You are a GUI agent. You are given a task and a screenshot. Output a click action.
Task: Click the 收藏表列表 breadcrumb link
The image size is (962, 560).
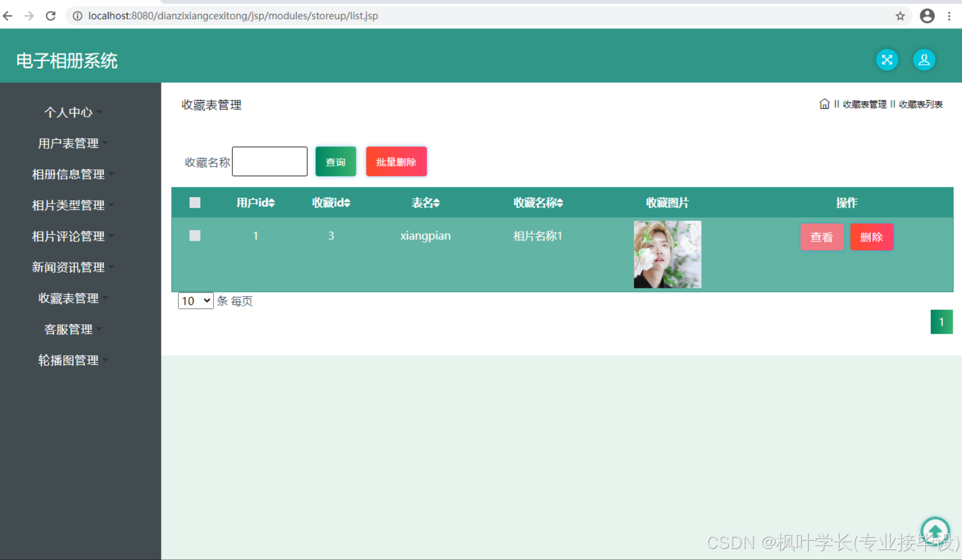click(x=921, y=104)
